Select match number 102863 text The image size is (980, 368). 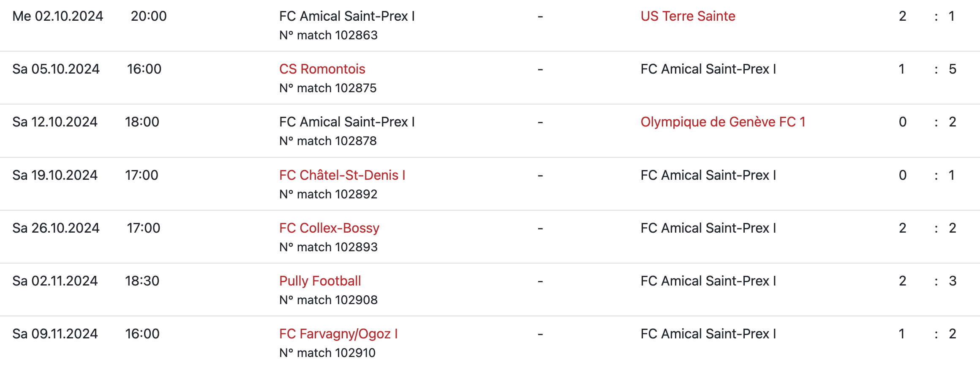[328, 35]
